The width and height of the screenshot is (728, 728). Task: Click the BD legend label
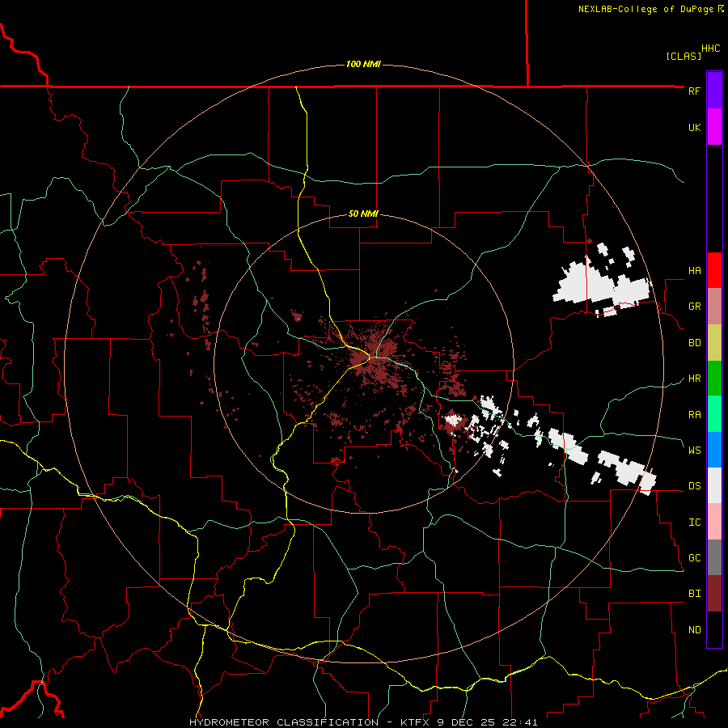(x=694, y=343)
